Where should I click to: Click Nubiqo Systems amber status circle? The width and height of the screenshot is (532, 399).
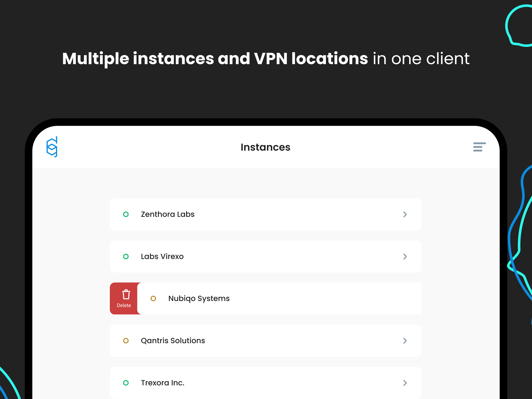point(153,299)
